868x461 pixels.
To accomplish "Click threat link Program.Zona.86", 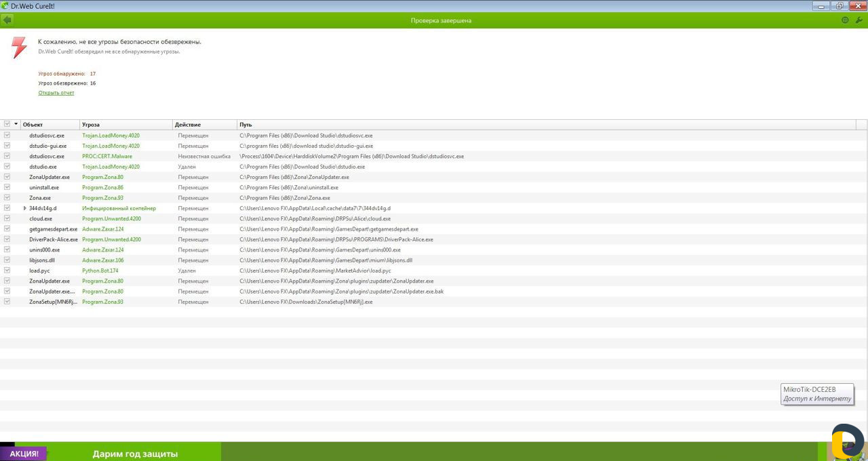I will (x=103, y=187).
